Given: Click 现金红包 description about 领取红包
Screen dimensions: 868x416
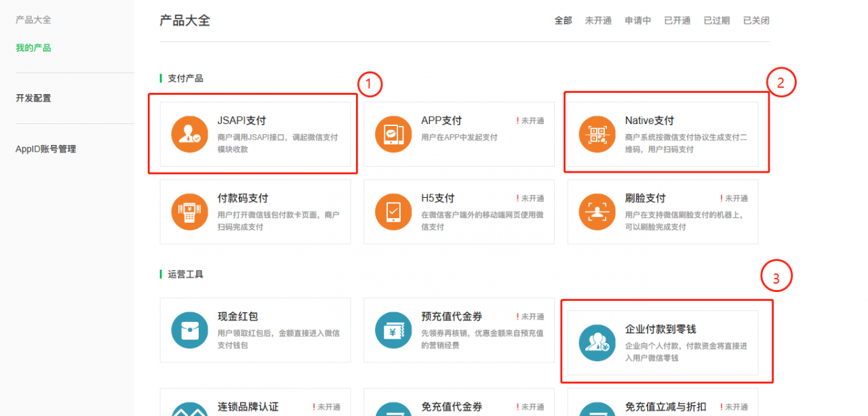Looking at the screenshot, I should tap(278, 339).
